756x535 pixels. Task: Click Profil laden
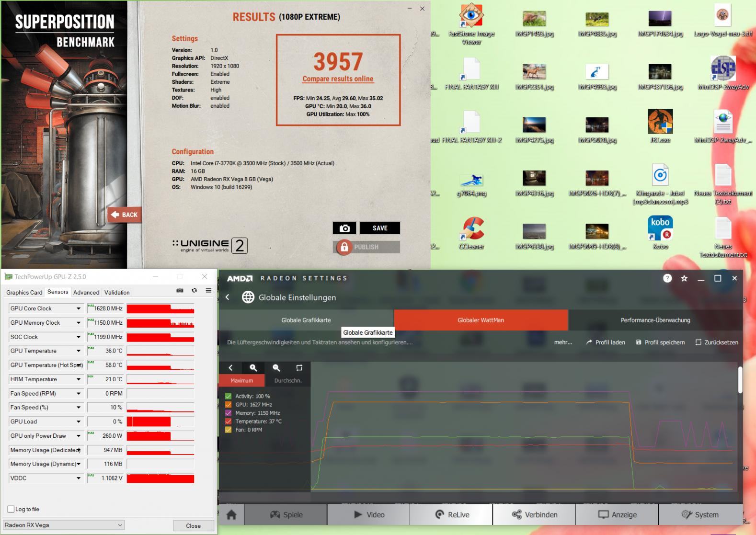pyautogui.click(x=606, y=342)
